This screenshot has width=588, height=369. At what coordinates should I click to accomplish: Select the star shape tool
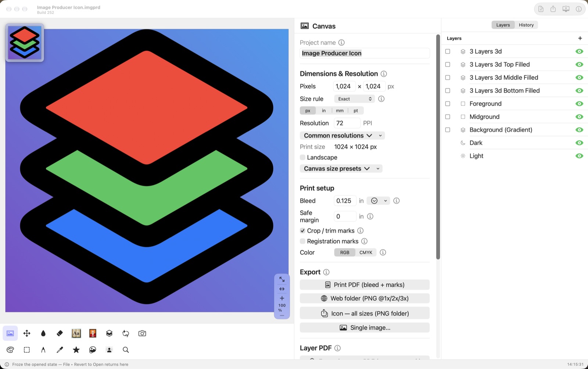[x=76, y=350]
